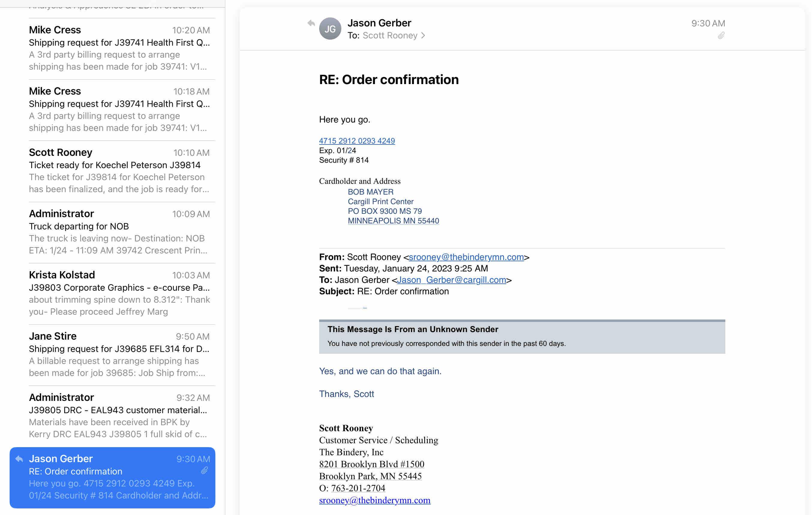Click the attachment paperclip in message header
Image resolution: width=812 pixels, height=515 pixels.
tap(721, 35)
